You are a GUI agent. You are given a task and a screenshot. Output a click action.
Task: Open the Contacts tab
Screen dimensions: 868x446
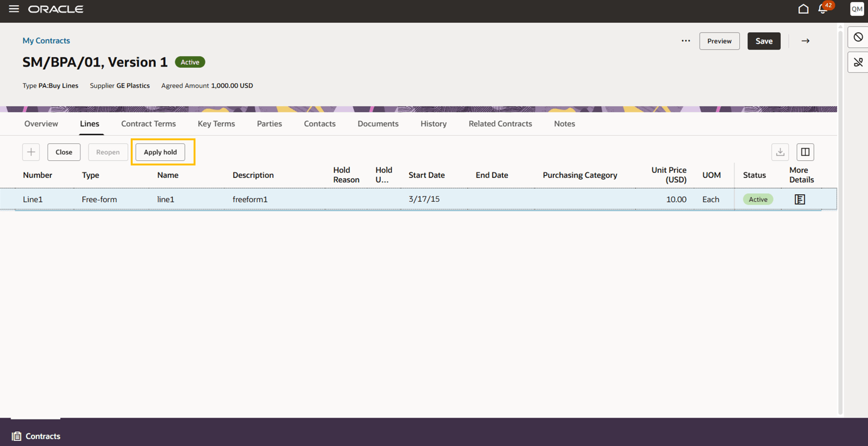click(x=319, y=124)
